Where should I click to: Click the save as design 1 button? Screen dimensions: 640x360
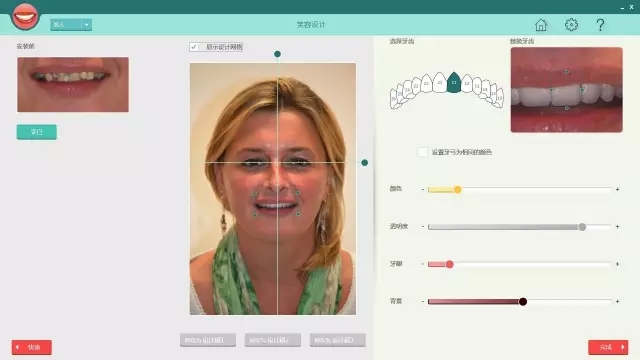208,340
